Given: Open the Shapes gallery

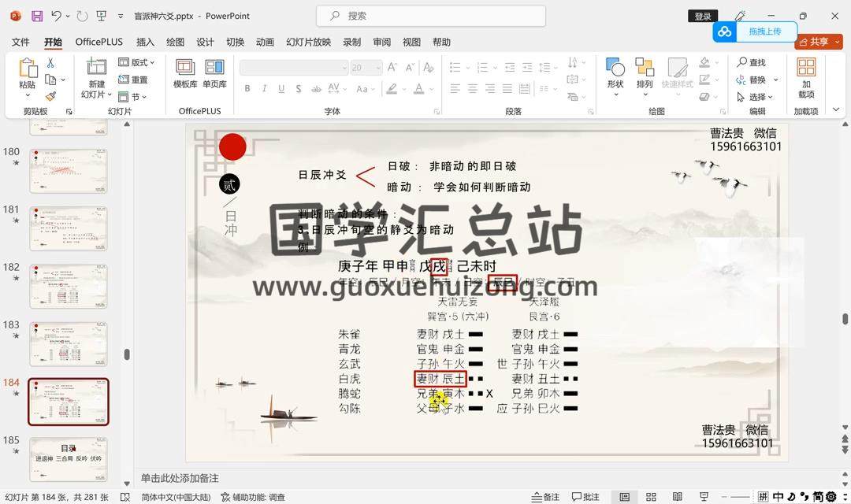Looking at the screenshot, I should [615, 76].
